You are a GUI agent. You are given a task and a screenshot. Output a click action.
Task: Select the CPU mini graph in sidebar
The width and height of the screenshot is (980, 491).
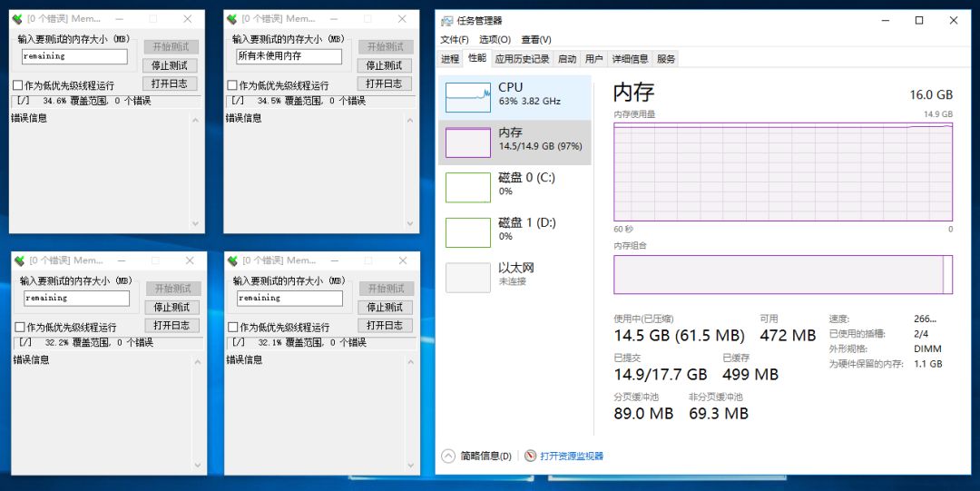468,97
